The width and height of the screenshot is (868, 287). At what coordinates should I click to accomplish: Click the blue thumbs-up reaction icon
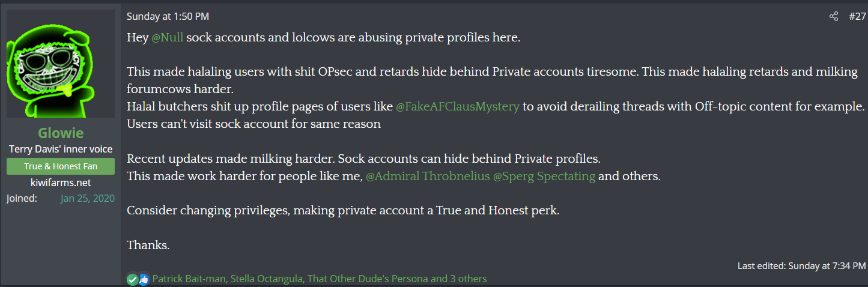click(144, 279)
